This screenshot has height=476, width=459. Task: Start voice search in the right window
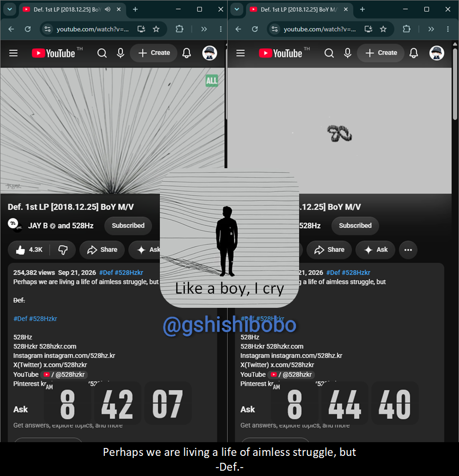tap(348, 53)
